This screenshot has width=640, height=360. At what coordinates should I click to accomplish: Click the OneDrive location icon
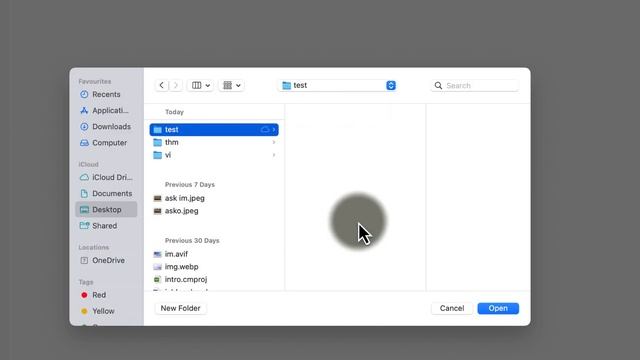84,260
